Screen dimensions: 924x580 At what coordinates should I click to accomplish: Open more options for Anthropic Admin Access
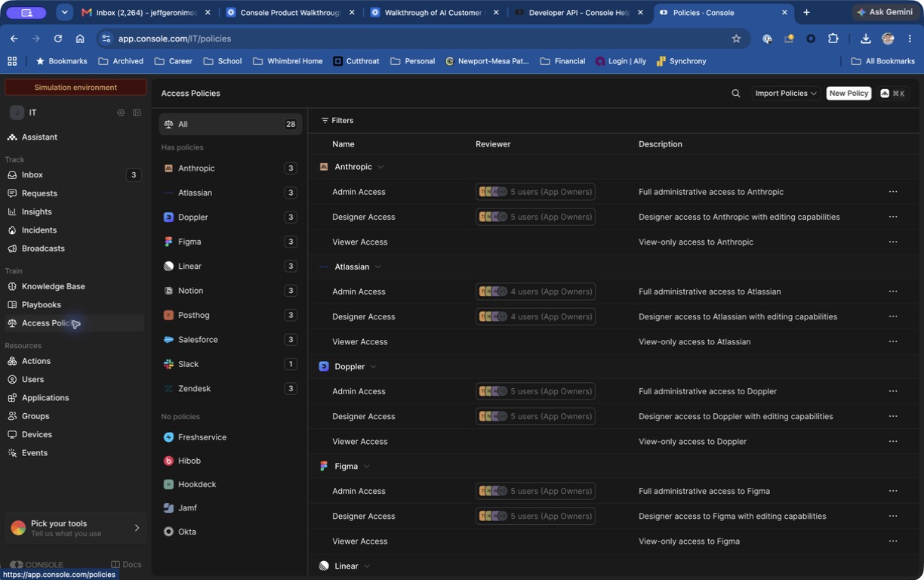[893, 192]
